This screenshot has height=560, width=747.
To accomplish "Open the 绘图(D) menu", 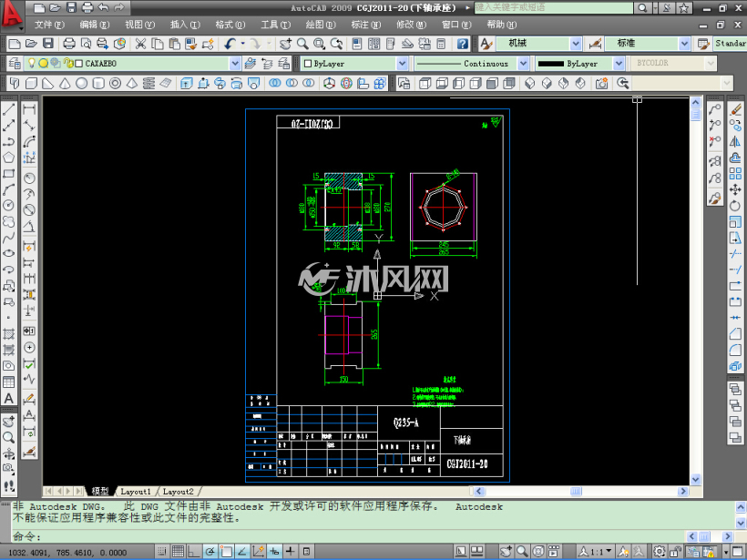I will pyautogui.click(x=321, y=25).
